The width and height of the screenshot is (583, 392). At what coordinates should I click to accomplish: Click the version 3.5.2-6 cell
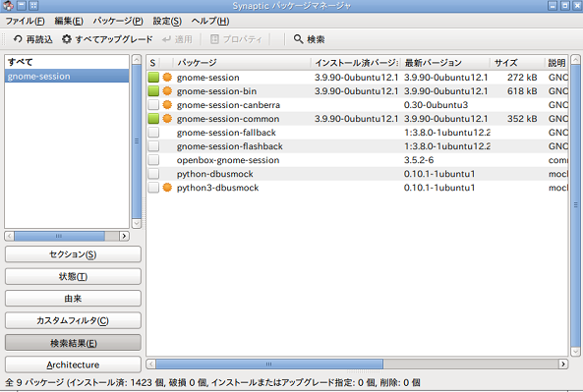(x=419, y=160)
